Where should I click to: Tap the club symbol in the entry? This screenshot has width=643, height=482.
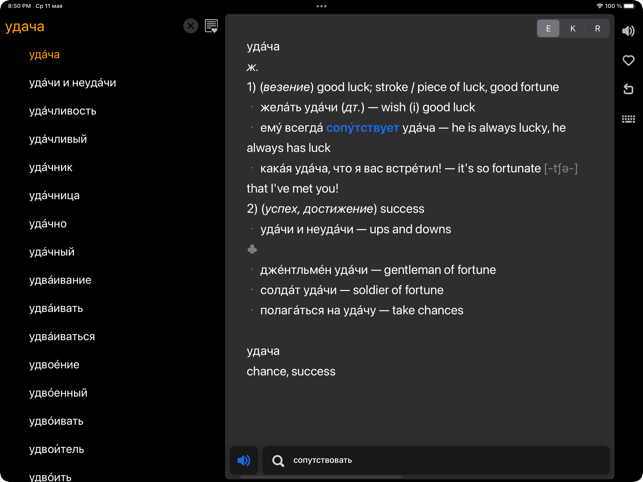tap(252, 249)
